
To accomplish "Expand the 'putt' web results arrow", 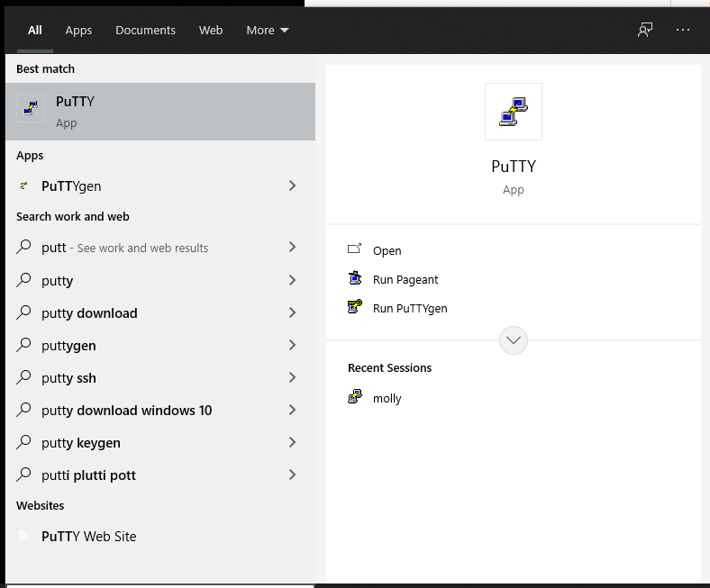I will (x=293, y=247).
